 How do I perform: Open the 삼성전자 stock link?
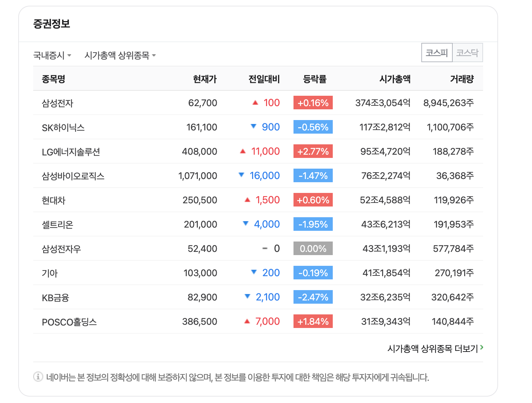pyautogui.click(x=57, y=103)
